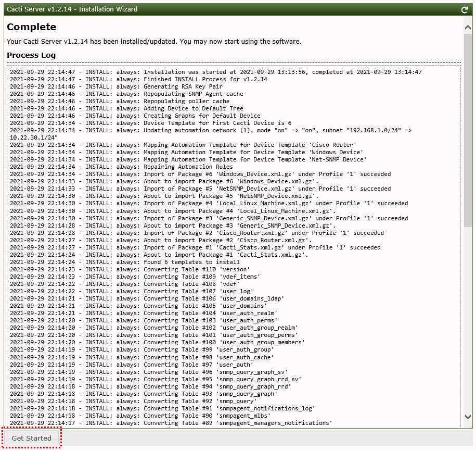Click the Get Started button
This screenshot has width=476, height=451.
pyautogui.click(x=31, y=438)
